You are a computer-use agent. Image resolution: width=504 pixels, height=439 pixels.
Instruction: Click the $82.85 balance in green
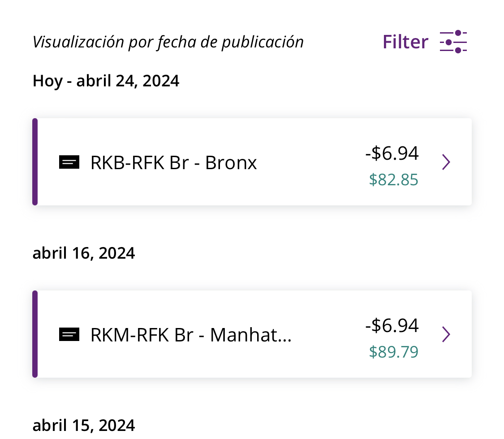pos(393,179)
